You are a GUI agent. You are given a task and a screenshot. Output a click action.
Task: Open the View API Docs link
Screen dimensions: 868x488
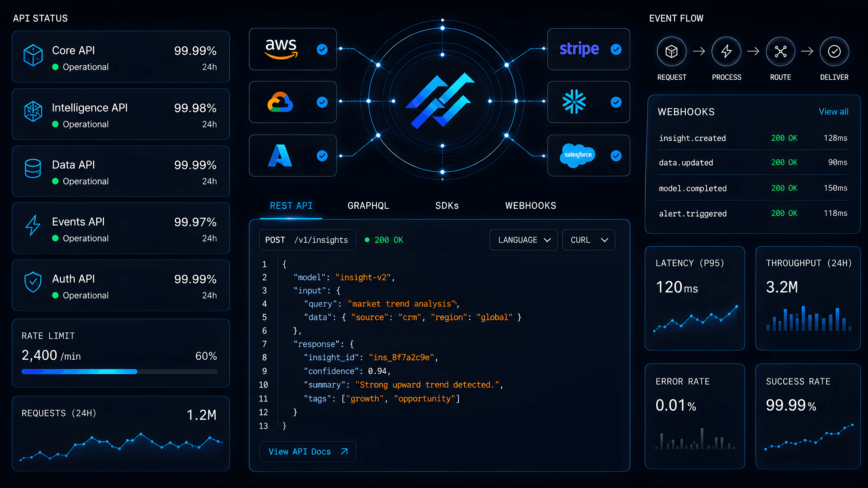pos(308,452)
